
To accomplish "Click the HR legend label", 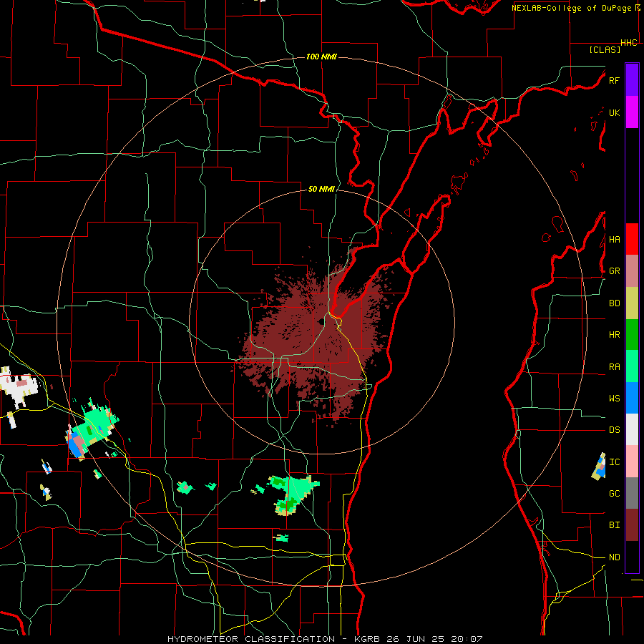I will click(x=614, y=335).
